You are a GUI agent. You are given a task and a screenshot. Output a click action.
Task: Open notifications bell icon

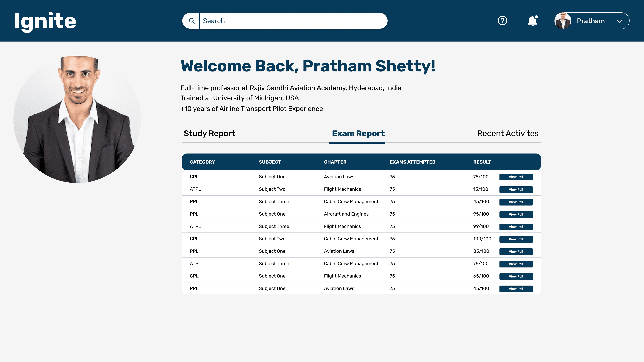tap(532, 21)
